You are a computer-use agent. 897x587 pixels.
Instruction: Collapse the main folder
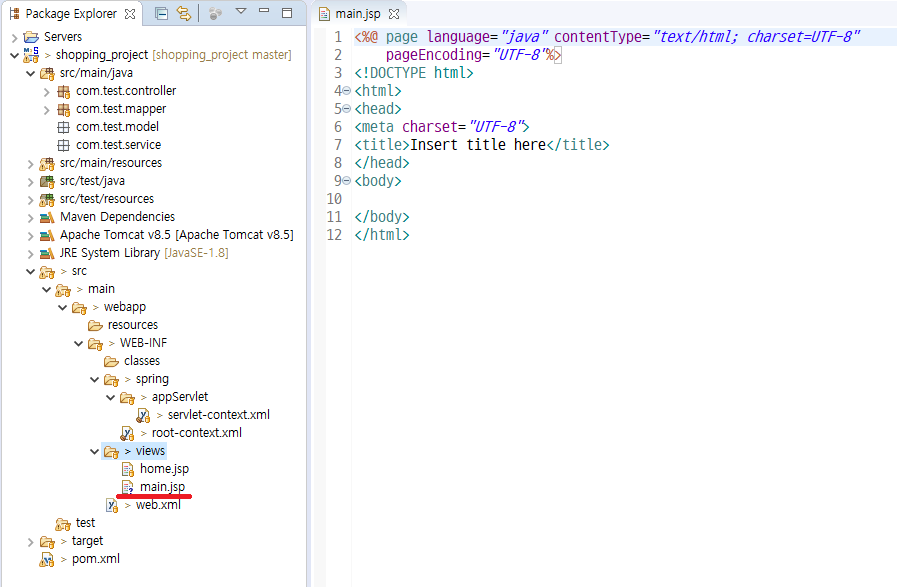pyautogui.click(x=46, y=289)
